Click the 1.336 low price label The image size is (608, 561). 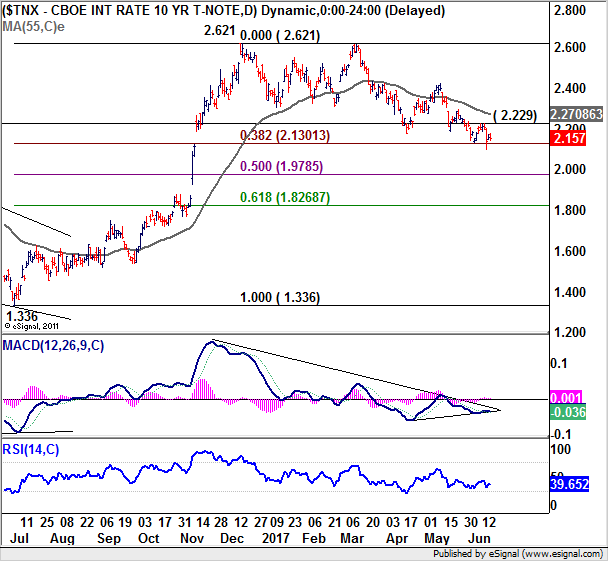22,316
